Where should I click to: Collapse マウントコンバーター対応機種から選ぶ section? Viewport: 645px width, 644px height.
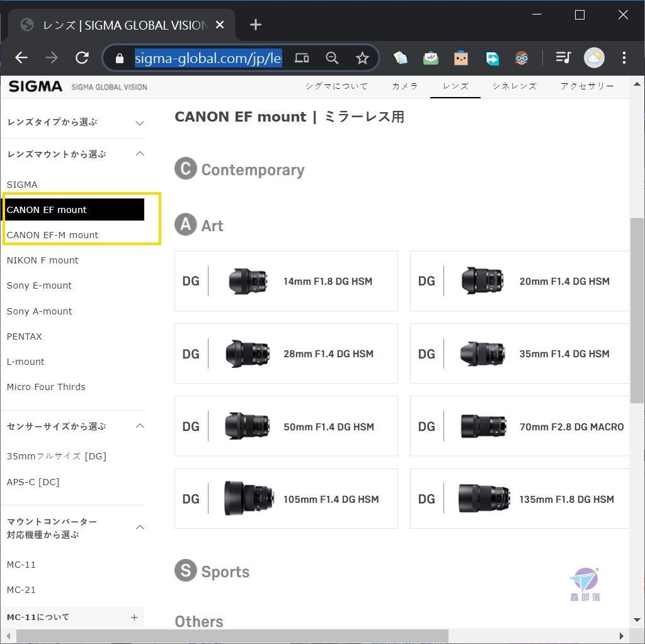(140, 527)
